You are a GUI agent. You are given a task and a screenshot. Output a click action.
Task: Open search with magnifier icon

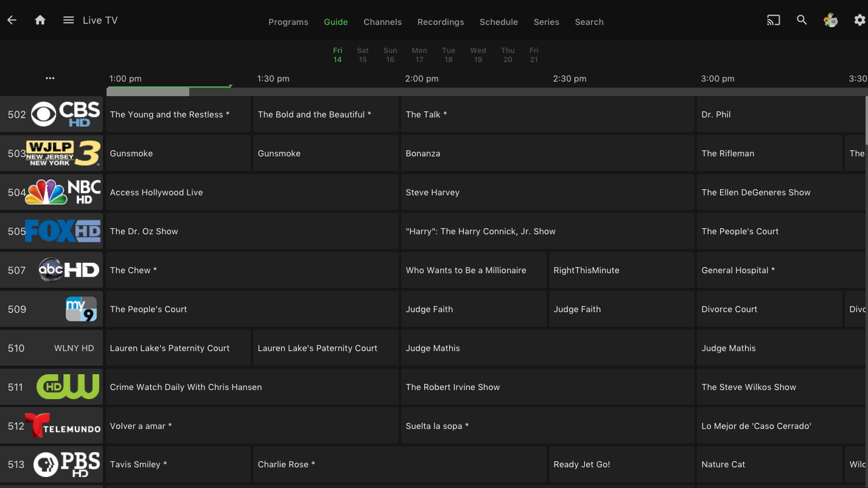pyautogui.click(x=802, y=20)
